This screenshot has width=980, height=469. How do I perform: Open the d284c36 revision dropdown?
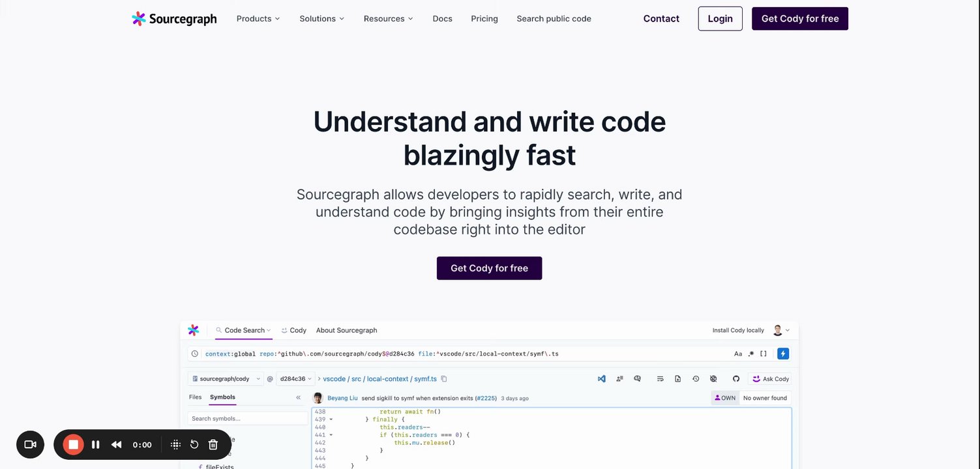pyautogui.click(x=295, y=378)
